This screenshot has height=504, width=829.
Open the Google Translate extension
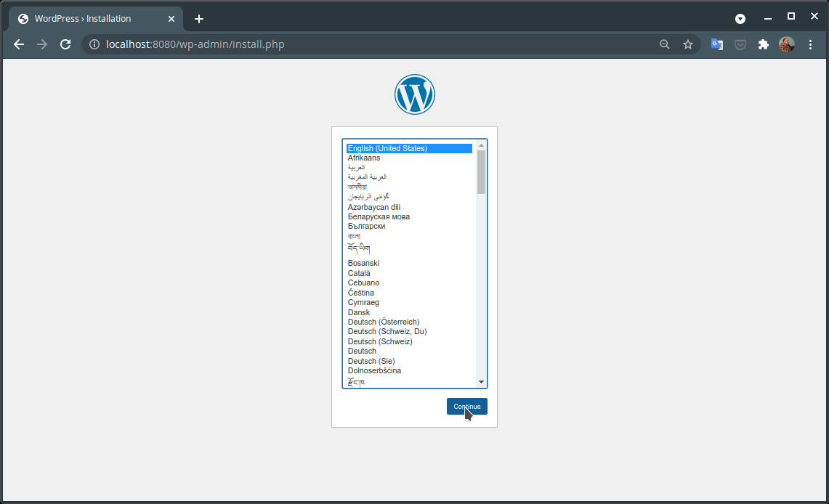(716, 44)
